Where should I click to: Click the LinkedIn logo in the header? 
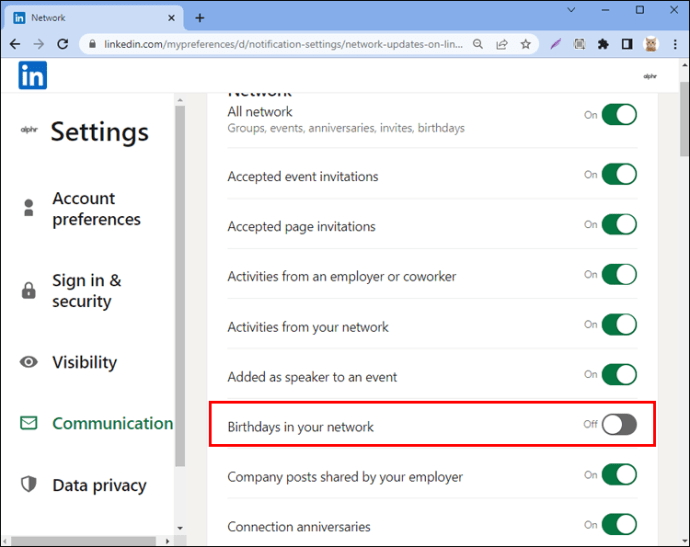(31, 75)
